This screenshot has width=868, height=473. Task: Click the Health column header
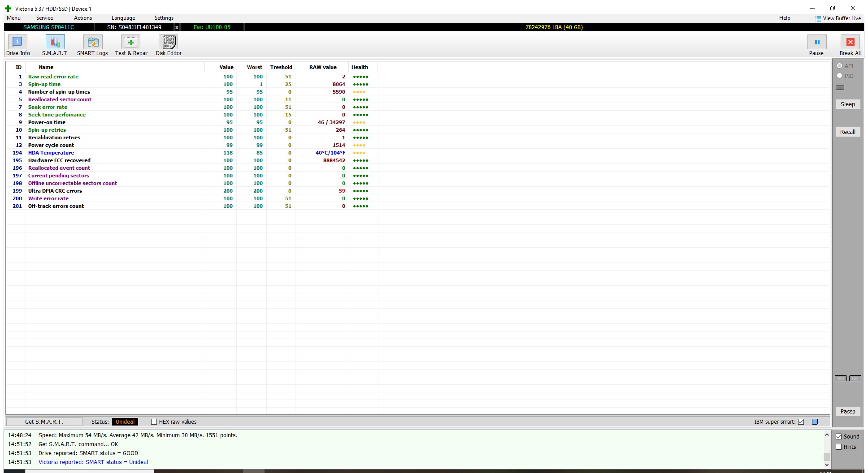(x=360, y=67)
